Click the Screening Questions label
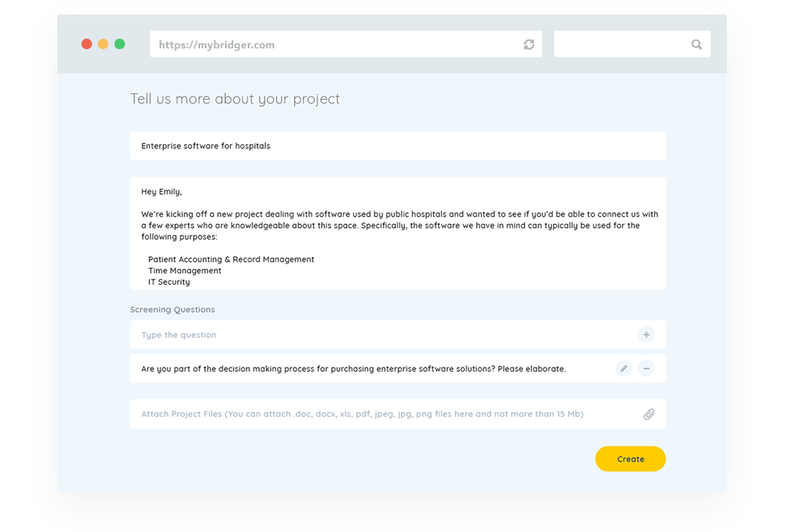The height and width of the screenshot is (532, 785). [173, 309]
